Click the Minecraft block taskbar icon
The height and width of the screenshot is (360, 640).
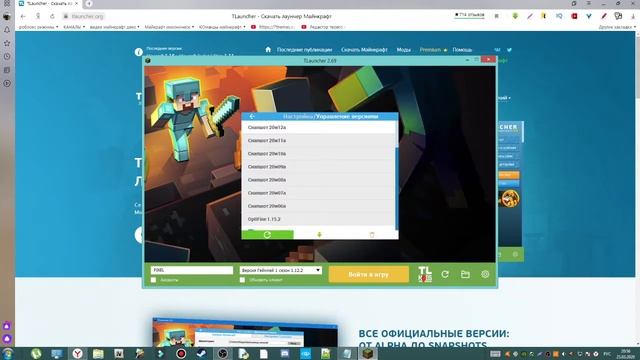(x=368, y=353)
